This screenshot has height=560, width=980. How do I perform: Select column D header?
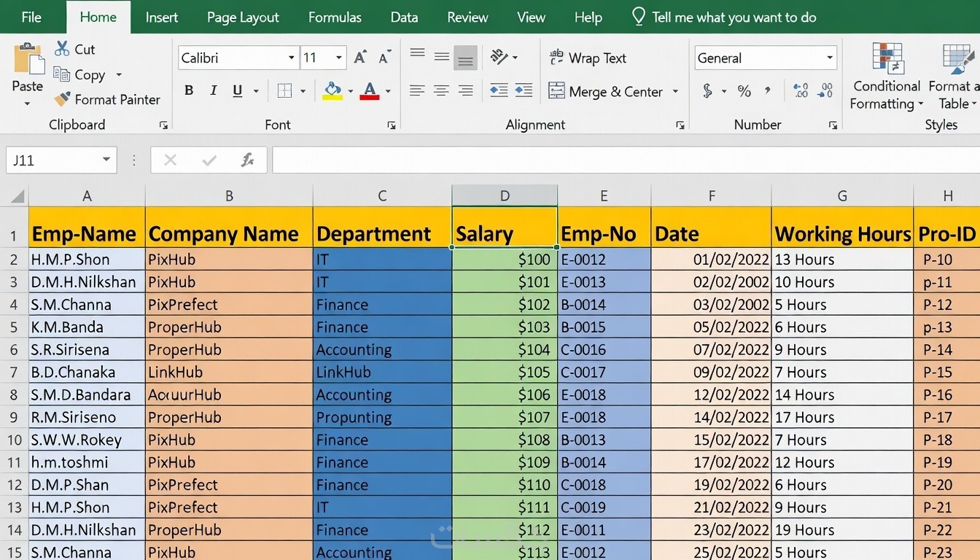pyautogui.click(x=505, y=195)
